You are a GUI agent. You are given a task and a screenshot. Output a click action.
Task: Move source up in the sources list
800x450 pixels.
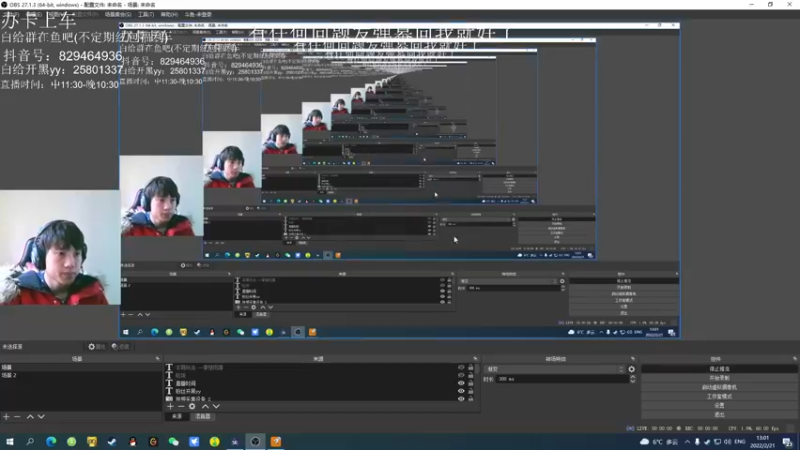[205, 407]
